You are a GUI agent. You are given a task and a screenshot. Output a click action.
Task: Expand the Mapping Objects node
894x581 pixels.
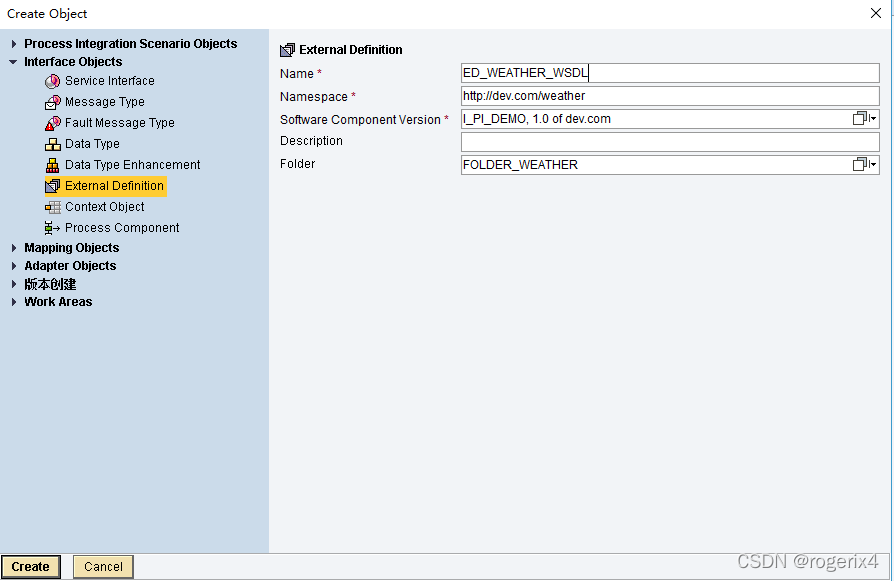[14, 248]
